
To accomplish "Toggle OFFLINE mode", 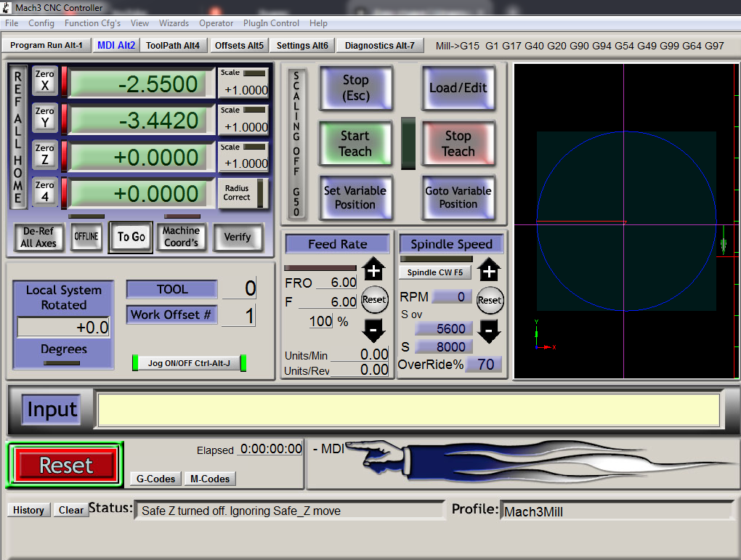I will click(x=86, y=236).
